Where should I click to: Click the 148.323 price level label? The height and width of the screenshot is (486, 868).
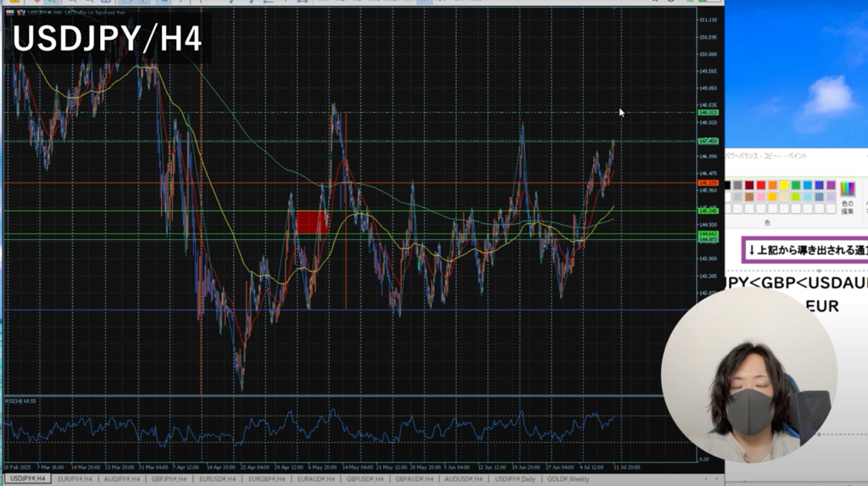click(x=708, y=113)
